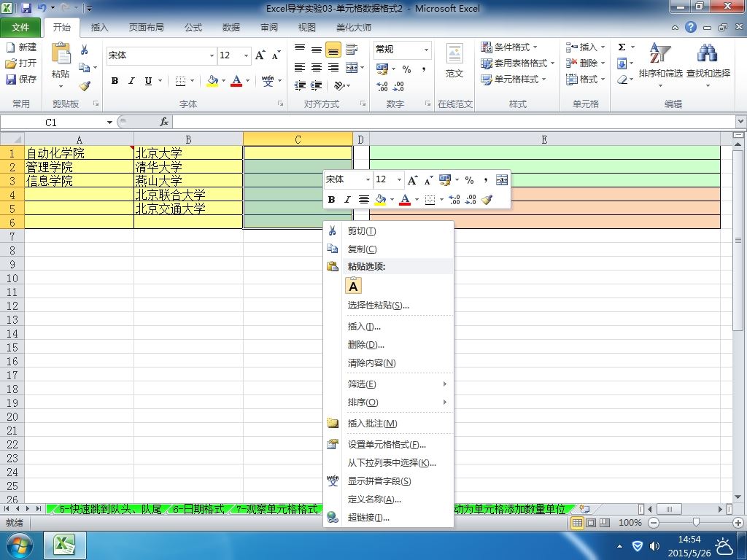
Task: Click the Merge Center icon in mini toolbar
Action: click(x=502, y=180)
